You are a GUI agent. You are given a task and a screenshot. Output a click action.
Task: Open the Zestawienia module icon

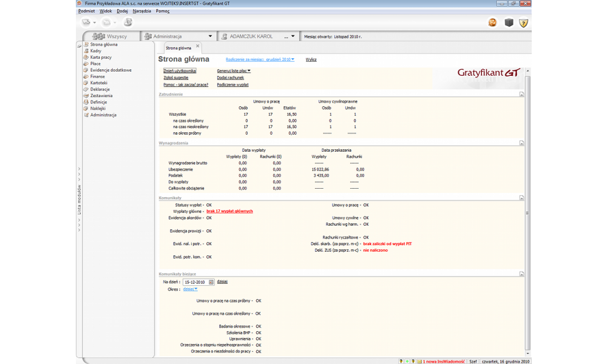86,95
